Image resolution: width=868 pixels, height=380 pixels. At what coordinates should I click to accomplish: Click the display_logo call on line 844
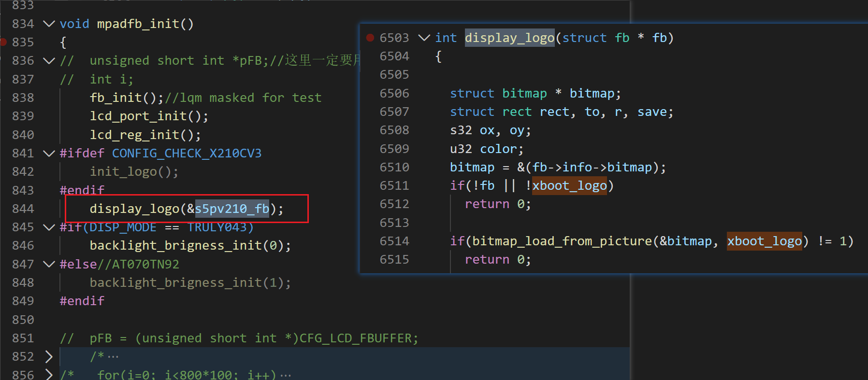point(135,209)
